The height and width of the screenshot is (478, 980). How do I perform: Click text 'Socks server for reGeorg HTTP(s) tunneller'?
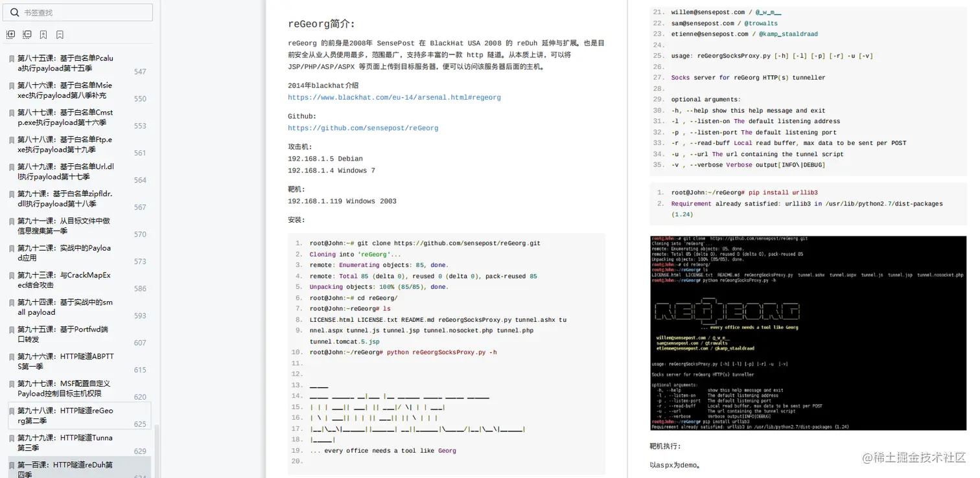pos(748,78)
